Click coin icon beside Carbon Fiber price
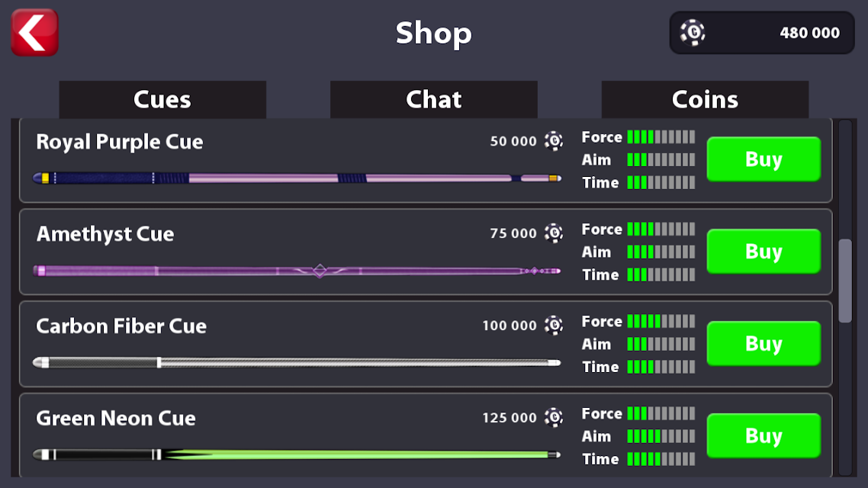 click(554, 326)
